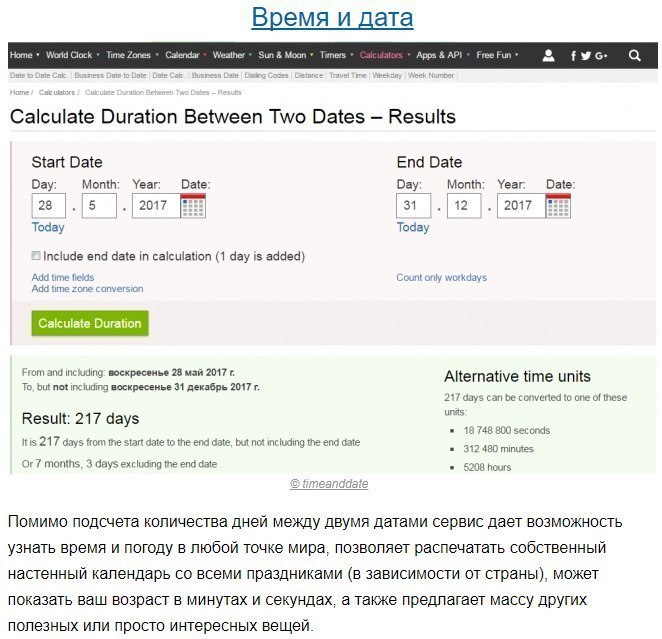
Task: Click the End Date Month input field
Action: 464,206
